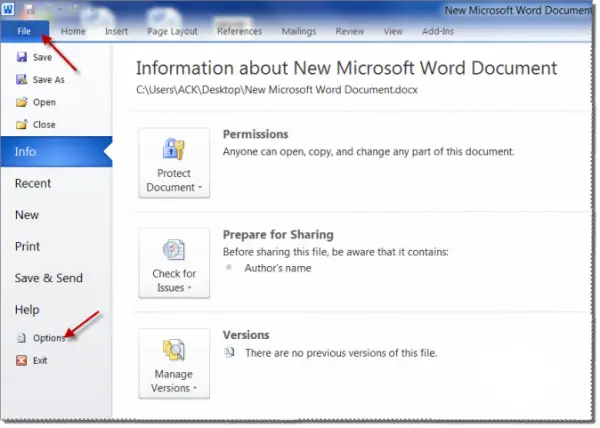The image size is (600, 428).
Task: Click the red Exit X icon
Action: point(22,360)
